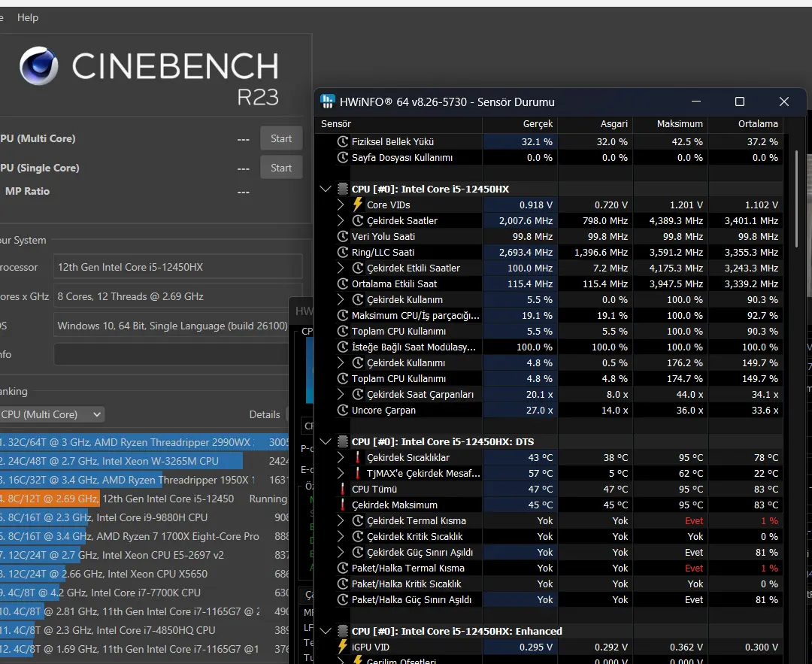
Task: Open ranking Details in Cinebench
Action: point(265,414)
